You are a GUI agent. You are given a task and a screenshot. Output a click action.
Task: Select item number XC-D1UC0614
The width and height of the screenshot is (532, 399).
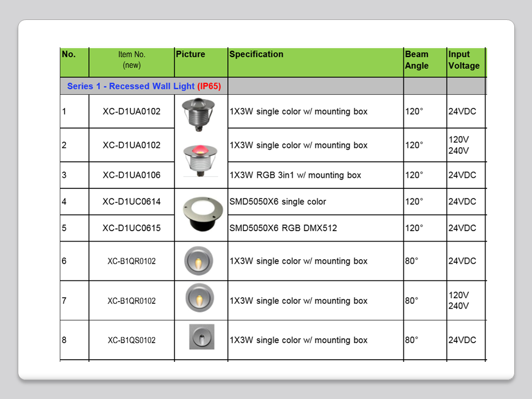click(x=132, y=202)
